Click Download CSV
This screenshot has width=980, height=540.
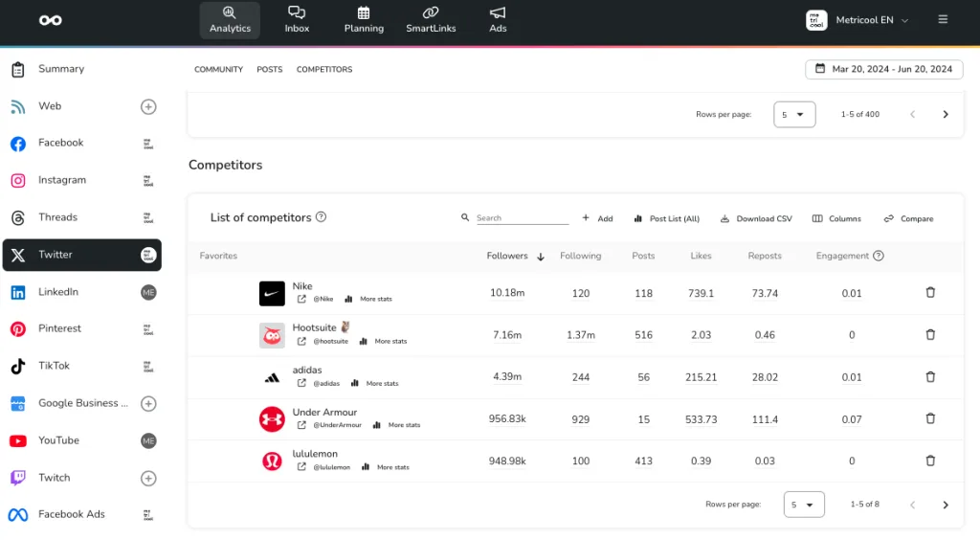point(756,218)
